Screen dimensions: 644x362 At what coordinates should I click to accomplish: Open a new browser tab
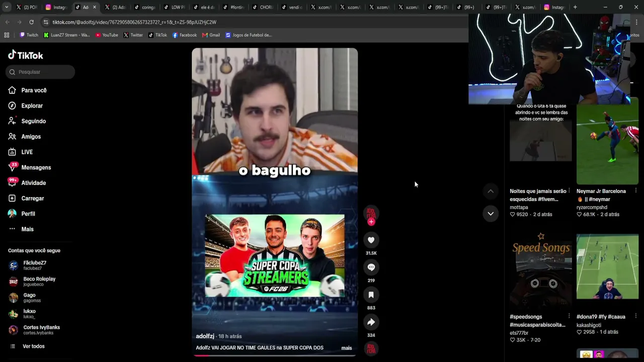pos(575,7)
